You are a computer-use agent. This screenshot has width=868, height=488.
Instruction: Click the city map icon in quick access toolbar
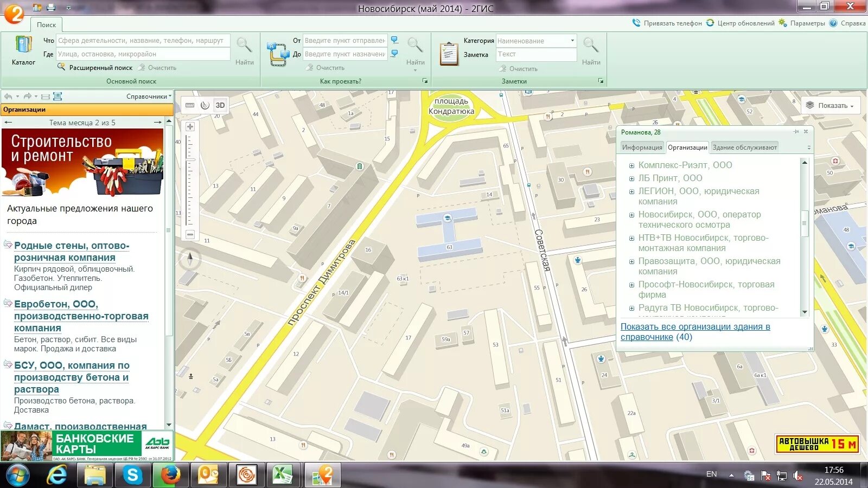coord(37,8)
